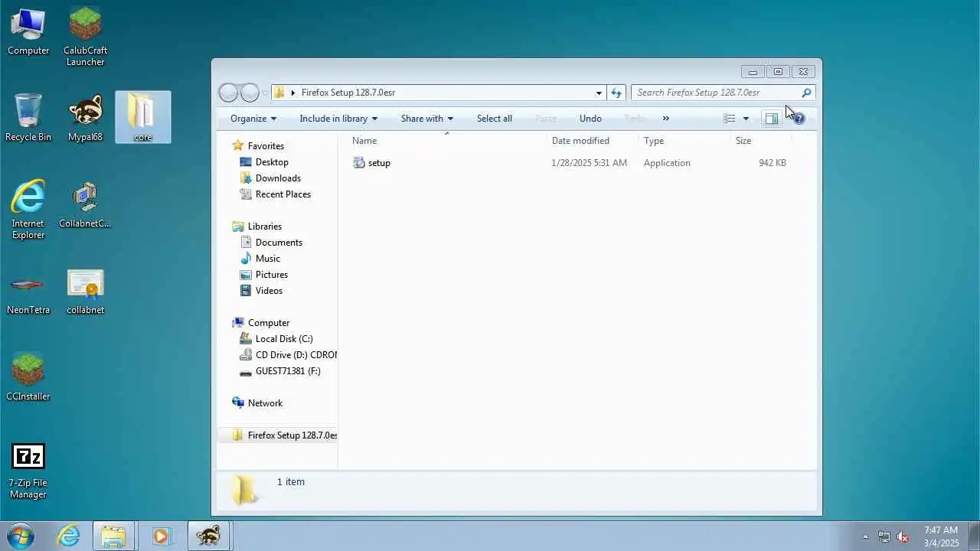Click Select all in toolbar
This screenshot has width=980, height=551.
(x=495, y=119)
